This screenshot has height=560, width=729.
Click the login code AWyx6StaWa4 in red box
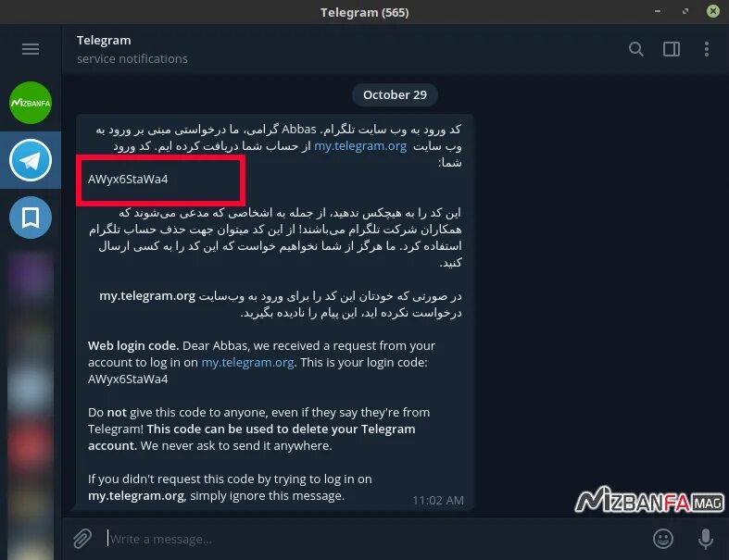[x=128, y=180]
